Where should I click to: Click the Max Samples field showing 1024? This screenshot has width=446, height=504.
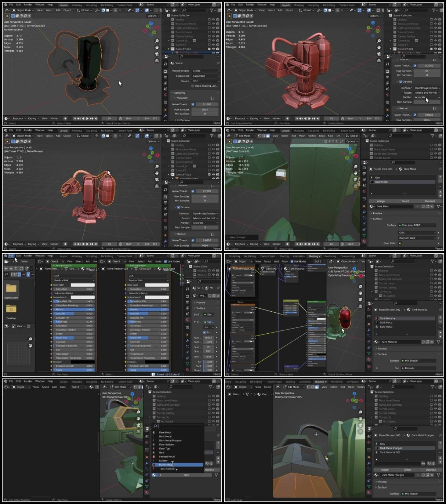[204, 109]
